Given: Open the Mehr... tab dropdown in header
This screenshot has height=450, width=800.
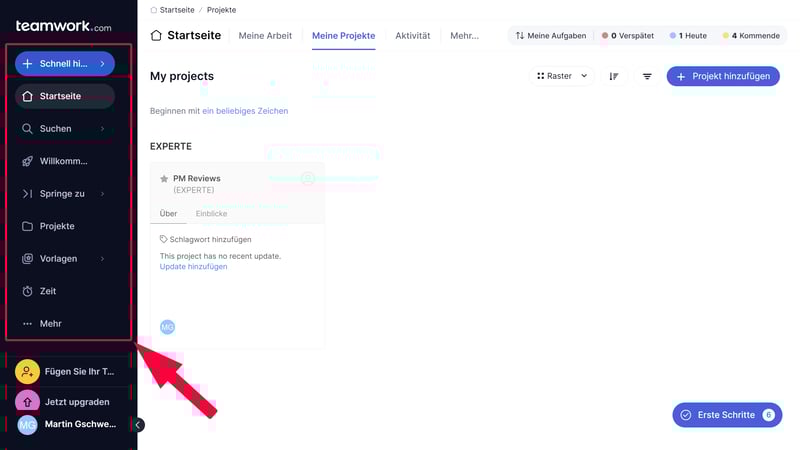Looking at the screenshot, I should point(464,36).
